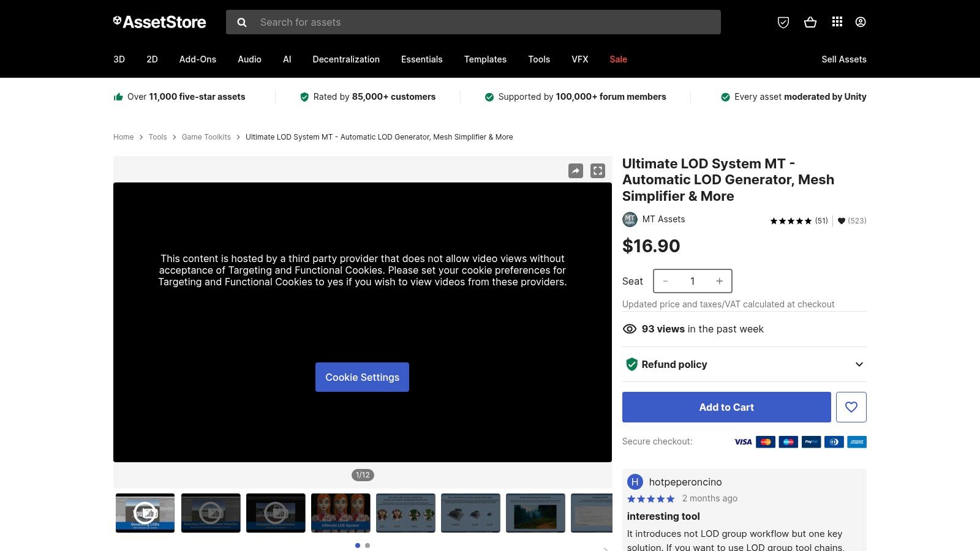Enter fullscreen view of the media player
This screenshot has height=551, width=980.
597,171
